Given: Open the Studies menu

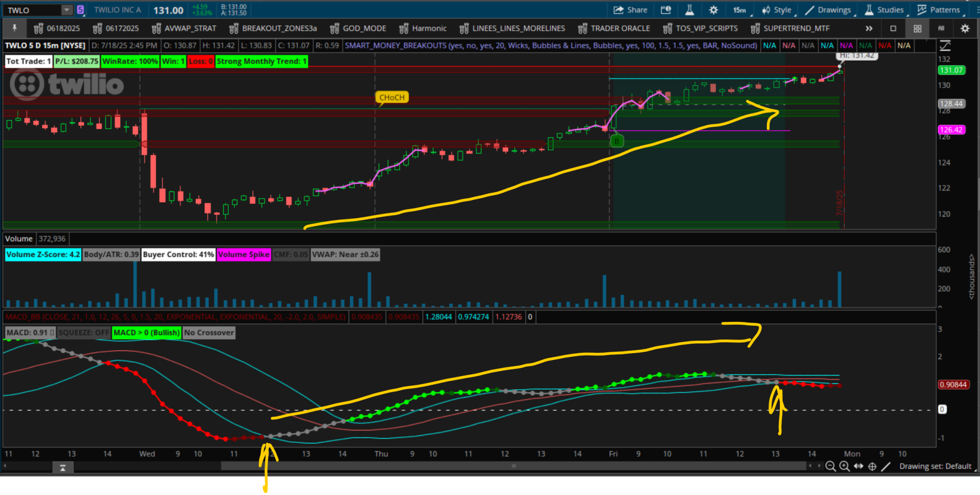Looking at the screenshot, I should [x=885, y=10].
